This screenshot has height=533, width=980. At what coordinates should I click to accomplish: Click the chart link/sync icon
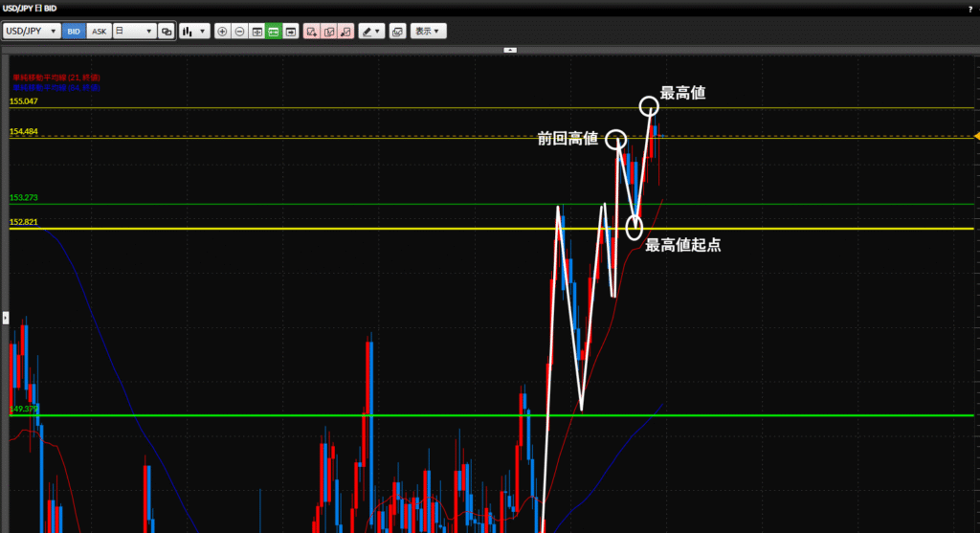167,31
